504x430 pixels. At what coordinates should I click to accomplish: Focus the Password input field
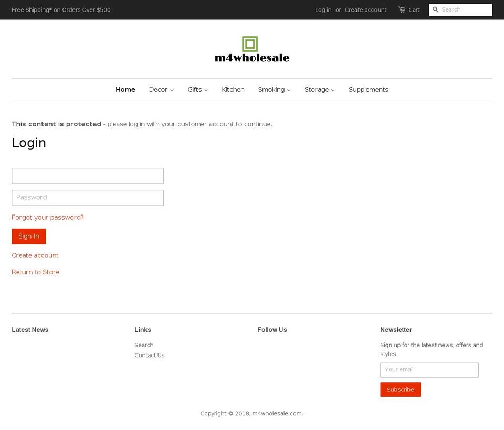click(x=87, y=197)
